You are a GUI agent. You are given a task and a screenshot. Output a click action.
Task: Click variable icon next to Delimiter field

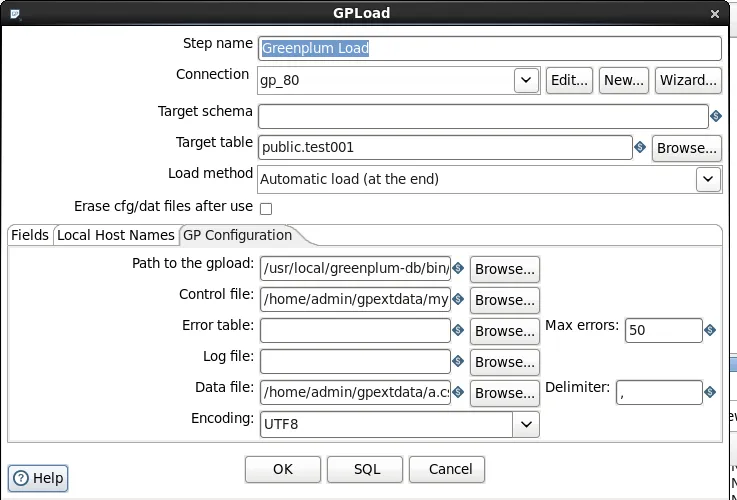[x=710, y=393]
